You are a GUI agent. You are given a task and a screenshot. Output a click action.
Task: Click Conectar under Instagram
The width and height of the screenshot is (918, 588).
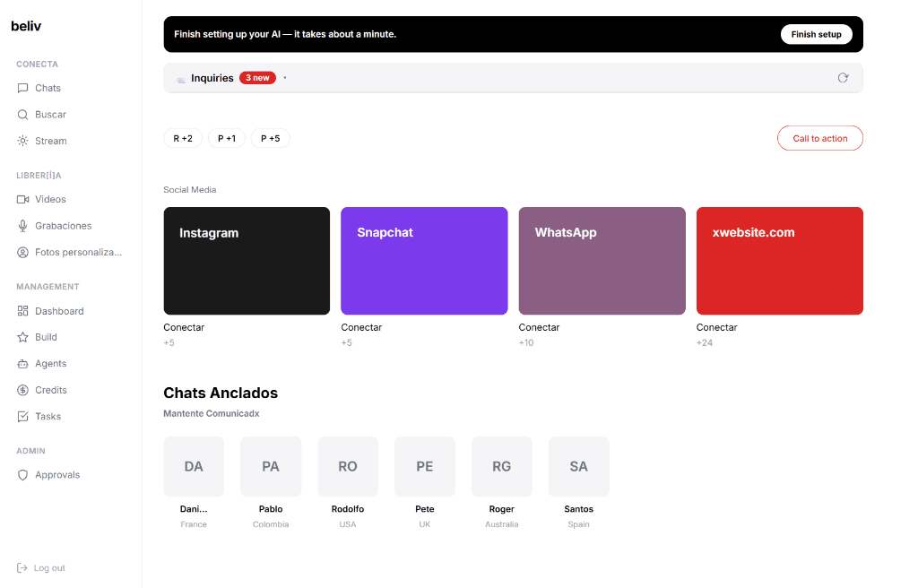(184, 327)
